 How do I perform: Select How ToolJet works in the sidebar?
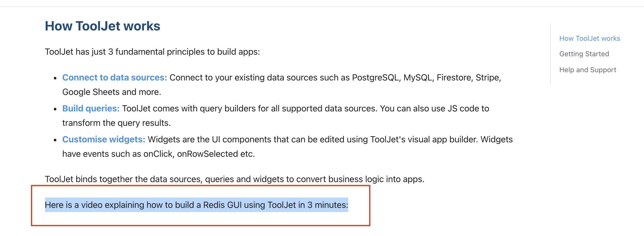click(589, 38)
